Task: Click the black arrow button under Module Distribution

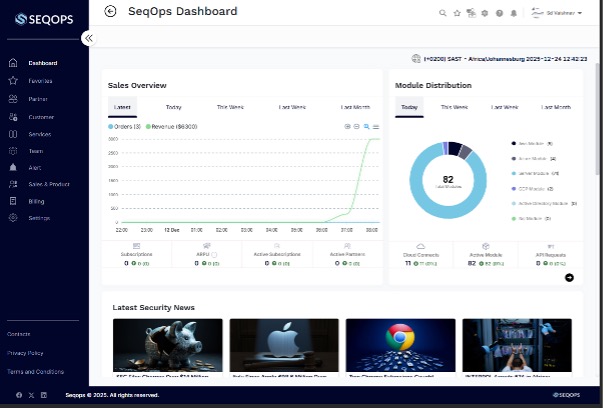Action: pyautogui.click(x=569, y=277)
